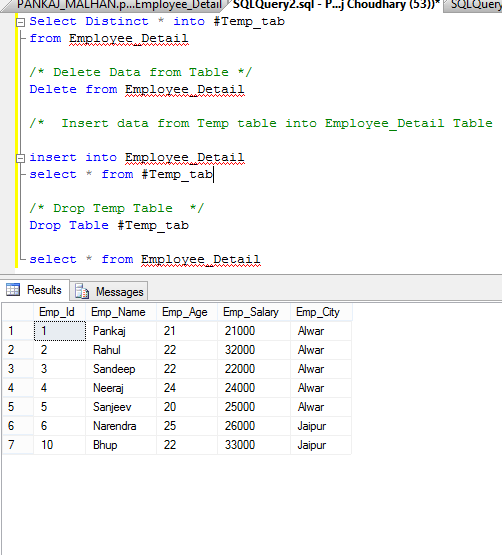This screenshot has width=502, height=555.
Task: Click salary cell 22000
Action: pos(254,369)
